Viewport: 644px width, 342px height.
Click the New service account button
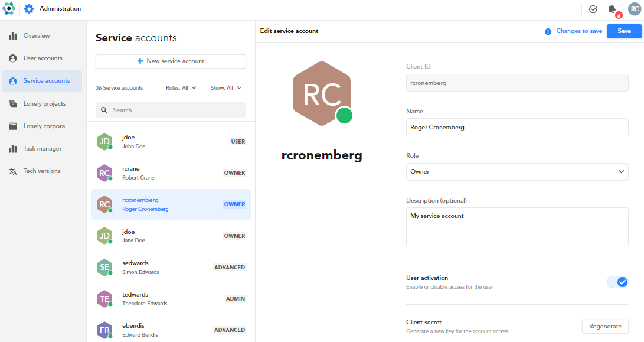(171, 61)
